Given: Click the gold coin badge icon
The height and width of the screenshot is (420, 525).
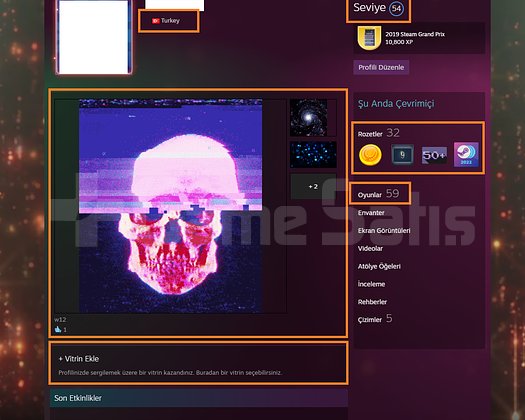Looking at the screenshot, I should [370, 155].
